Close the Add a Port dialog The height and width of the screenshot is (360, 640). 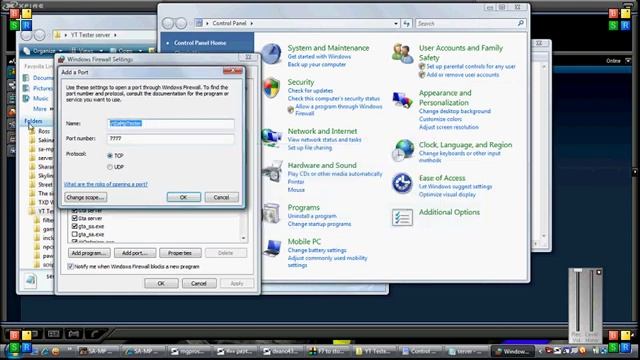click(x=233, y=71)
